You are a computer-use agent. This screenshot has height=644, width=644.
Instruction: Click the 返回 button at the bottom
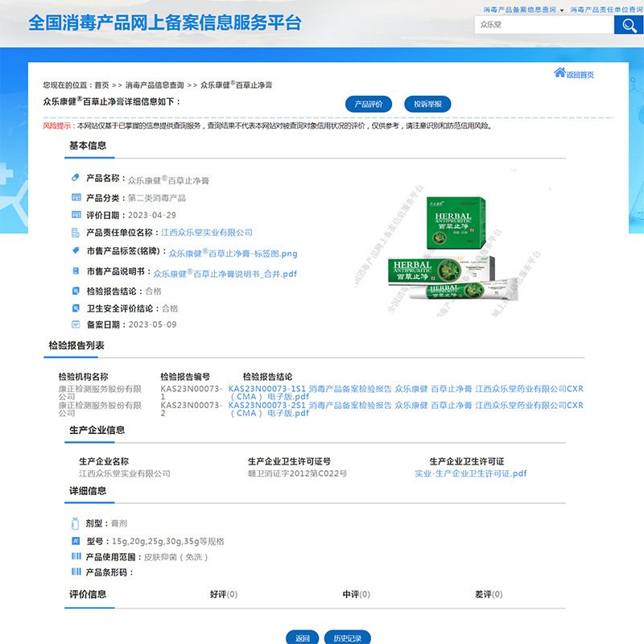pyautogui.click(x=303, y=638)
